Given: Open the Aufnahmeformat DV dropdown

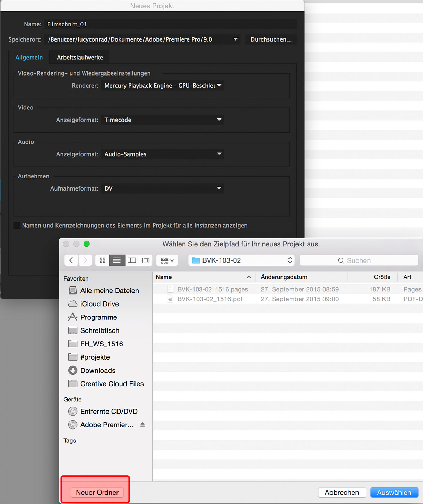Looking at the screenshot, I should [163, 188].
